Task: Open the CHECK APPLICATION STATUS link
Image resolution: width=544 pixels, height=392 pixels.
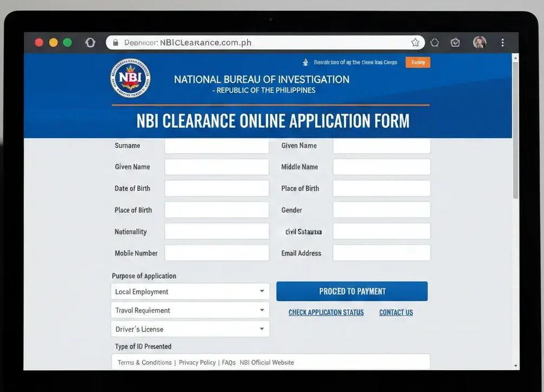Action: point(326,312)
